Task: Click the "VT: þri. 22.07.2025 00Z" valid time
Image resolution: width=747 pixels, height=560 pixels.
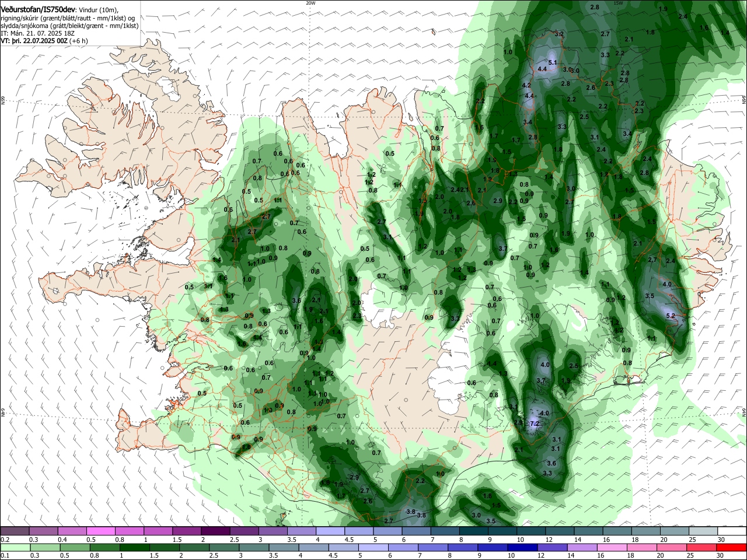Action: click(x=34, y=41)
